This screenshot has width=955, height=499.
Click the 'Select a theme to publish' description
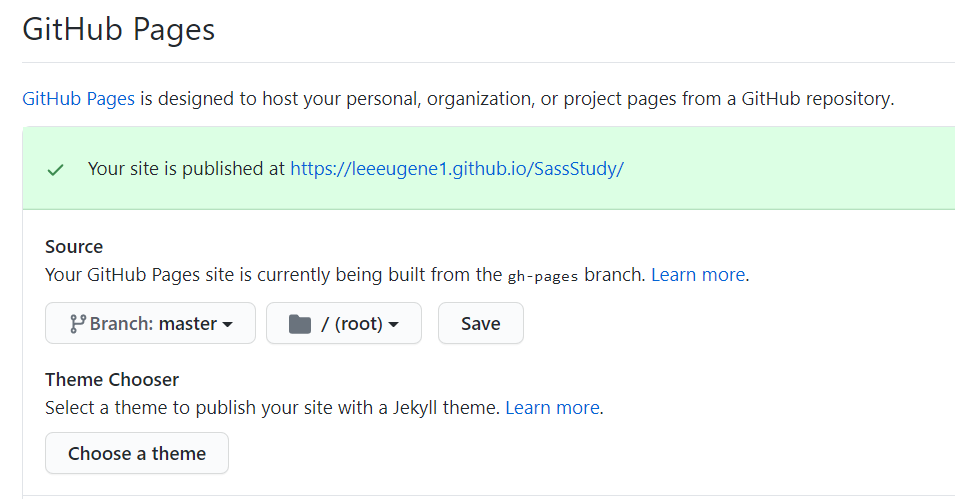pyautogui.click(x=273, y=408)
